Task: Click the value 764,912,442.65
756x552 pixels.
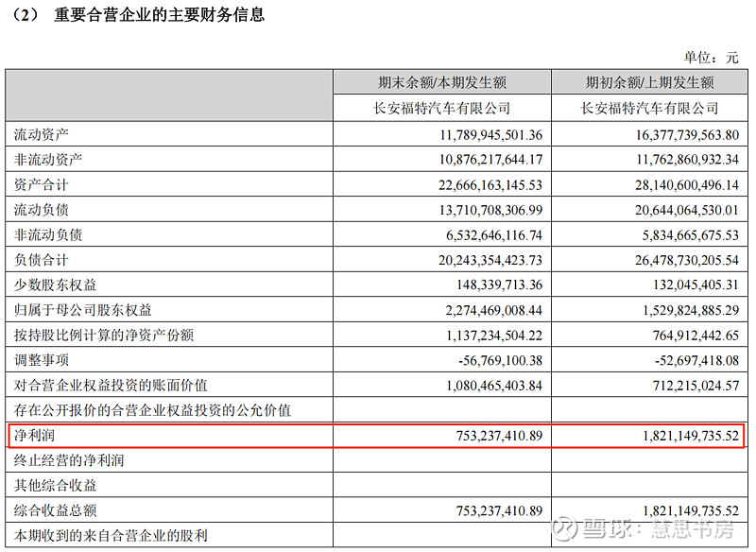Action: click(696, 336)
